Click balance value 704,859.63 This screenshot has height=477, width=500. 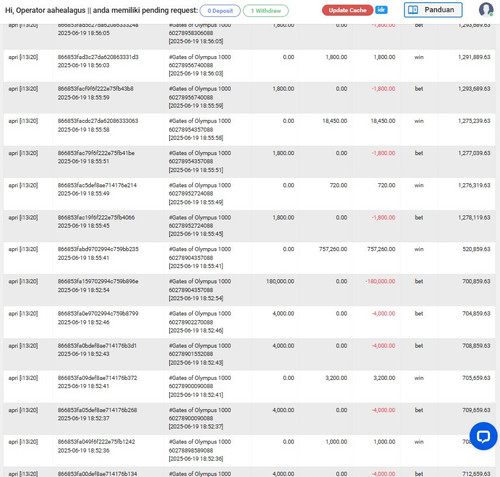476,314
